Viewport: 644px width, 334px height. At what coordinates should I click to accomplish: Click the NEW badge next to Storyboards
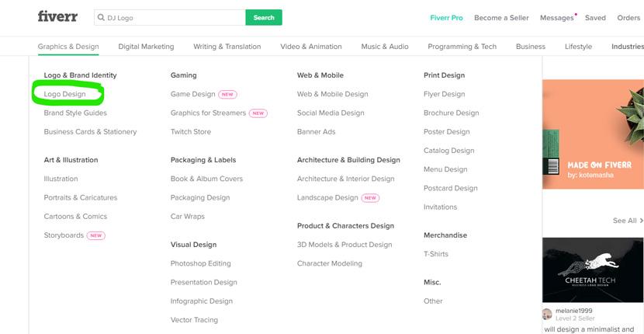click(x=95, y=235)
